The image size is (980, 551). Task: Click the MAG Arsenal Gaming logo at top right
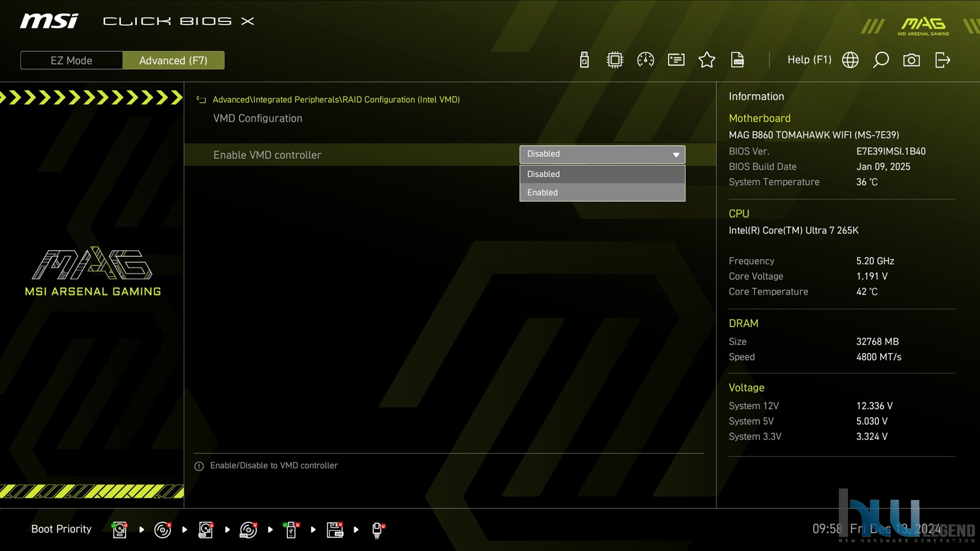(x=923, y=26)
